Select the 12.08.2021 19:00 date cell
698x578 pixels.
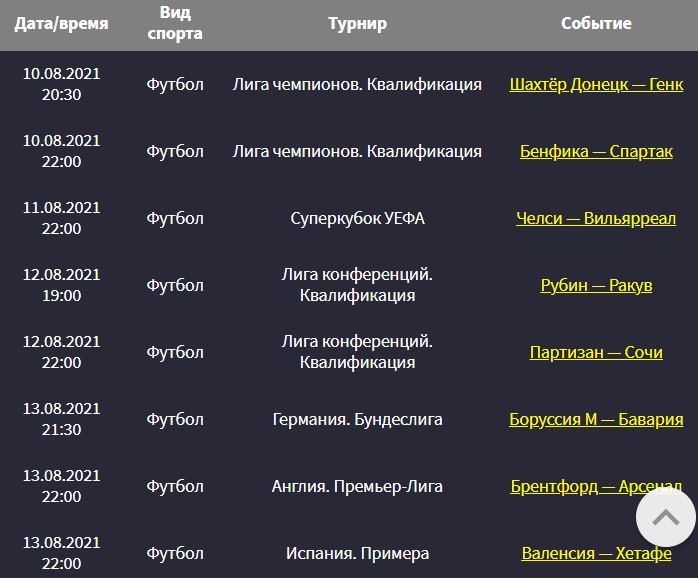[61, 285]
